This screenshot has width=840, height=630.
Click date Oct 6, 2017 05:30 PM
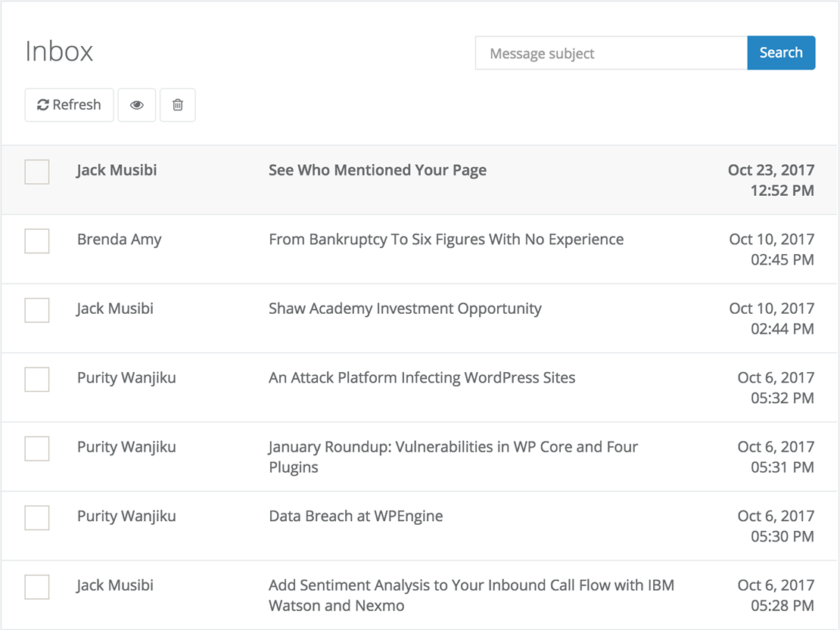(x=776, y=526)
